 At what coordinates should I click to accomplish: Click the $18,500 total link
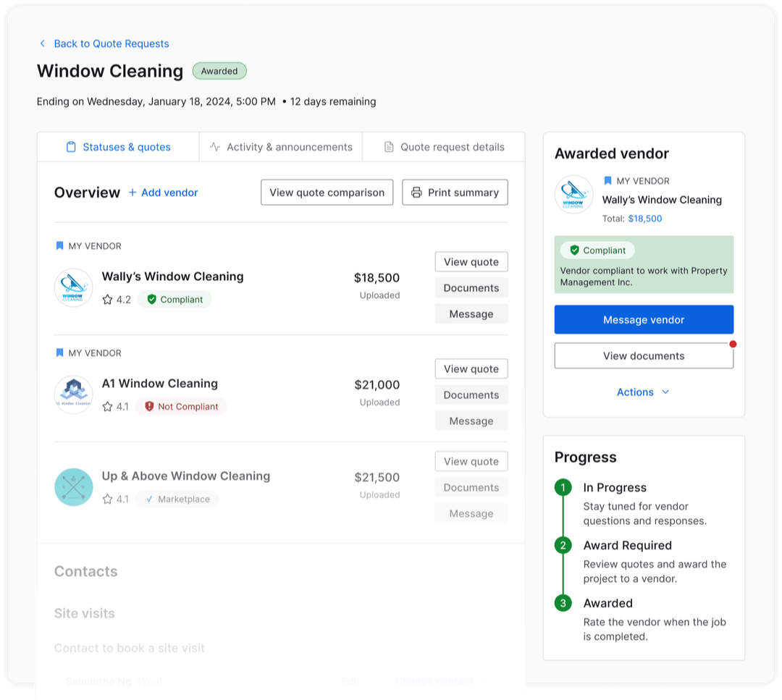point(644,219)
